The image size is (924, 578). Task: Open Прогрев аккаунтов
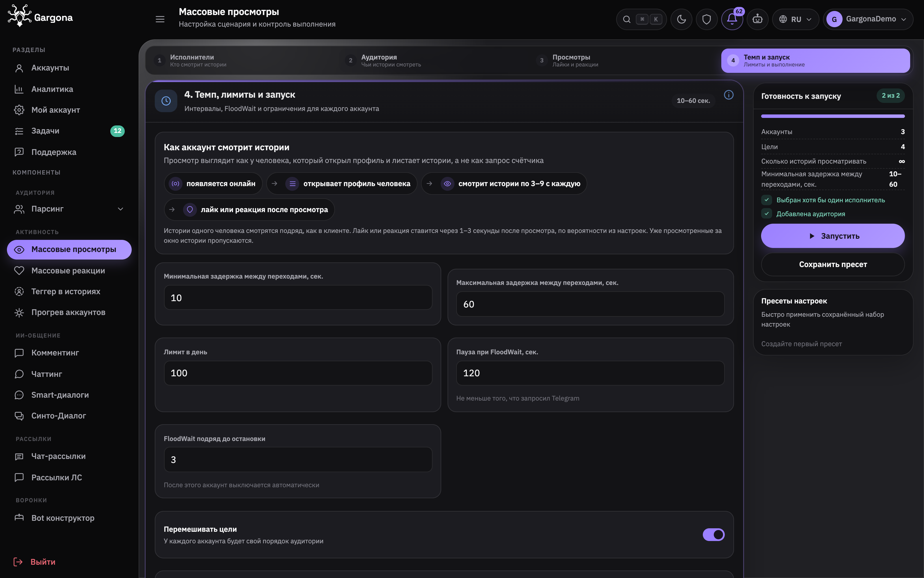click(69, 313)
